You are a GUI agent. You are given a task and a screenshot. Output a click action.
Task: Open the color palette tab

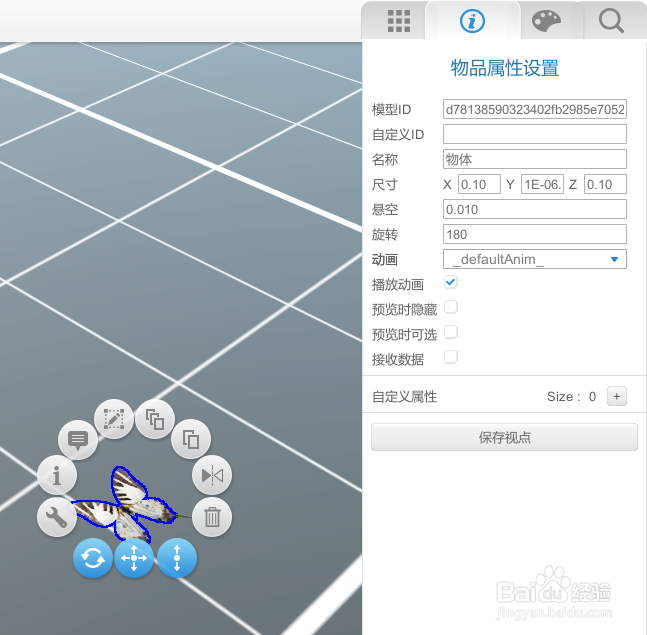coord(545,21)
